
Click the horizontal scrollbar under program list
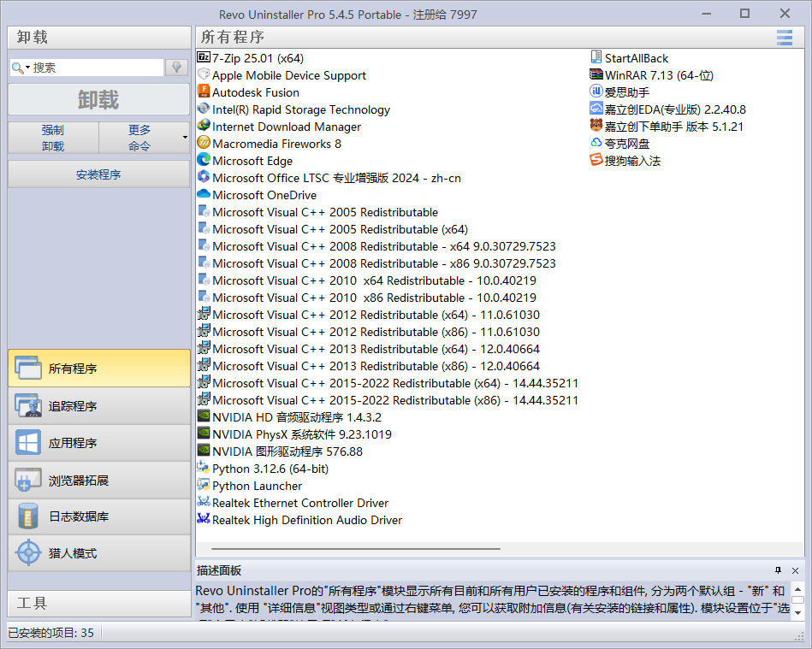point(355,549)
